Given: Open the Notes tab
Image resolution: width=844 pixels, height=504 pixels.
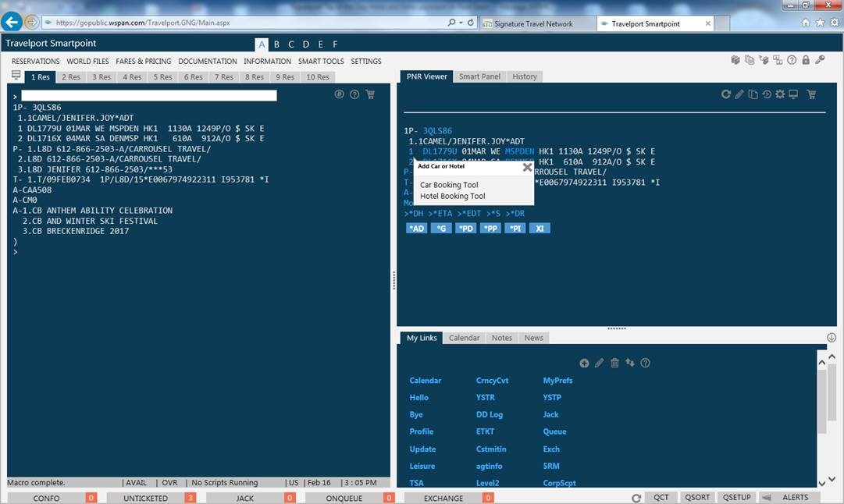Looking at the screenshot, I should point(502,338).
